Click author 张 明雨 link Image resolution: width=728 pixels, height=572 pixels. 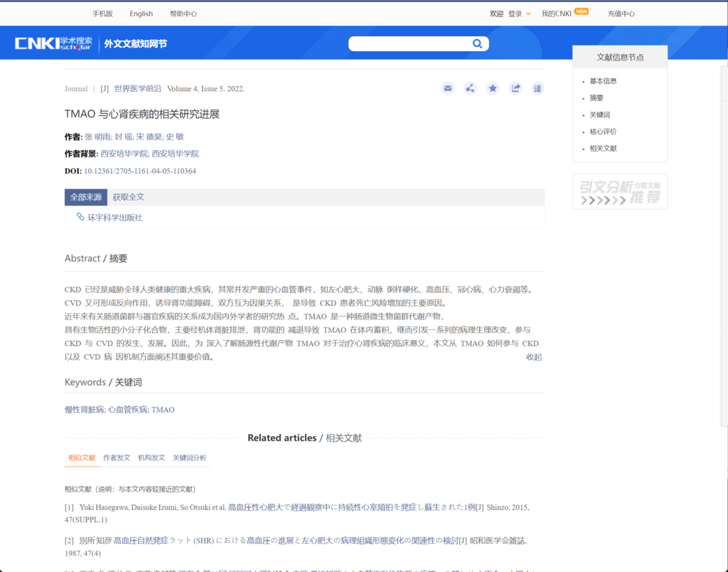[x=97, y=137]
